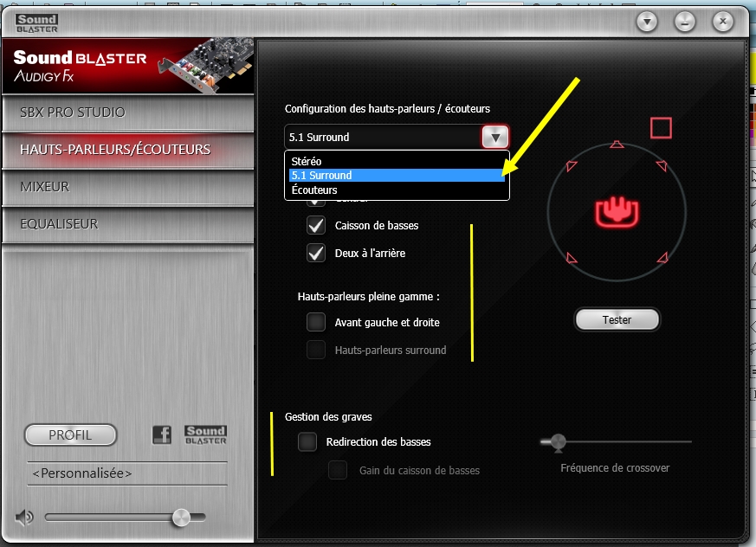Click the crossover frequency slider knob
Viewport: 756px width, 547px height.
point(558,442)
